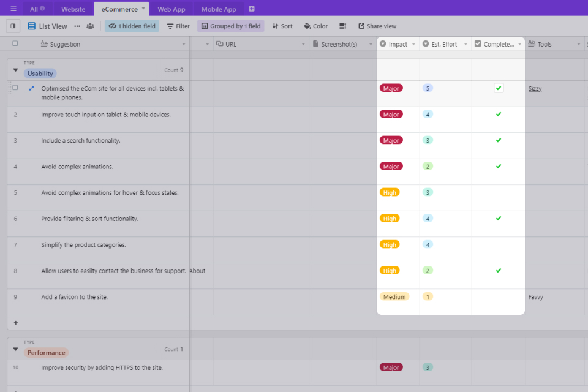Toggle Completed for Allow users to contact row
Image resolution: width=588 pixels, height=392 pixels.
point(499,271)
